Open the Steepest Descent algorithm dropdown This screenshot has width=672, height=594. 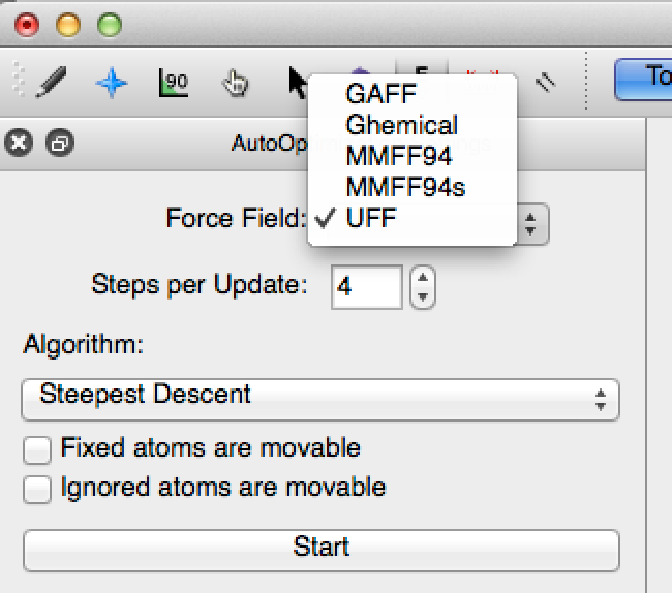(x=320, y=399)
